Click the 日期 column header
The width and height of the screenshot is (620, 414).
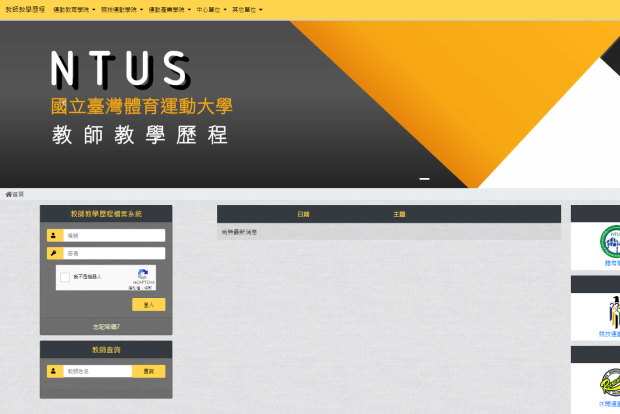click(303, 214)
